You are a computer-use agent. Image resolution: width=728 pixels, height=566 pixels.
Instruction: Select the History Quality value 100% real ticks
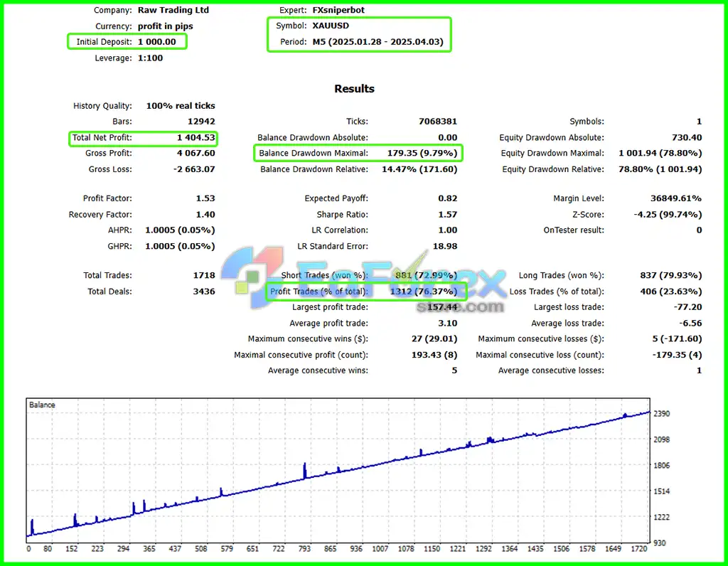point(181,106)
